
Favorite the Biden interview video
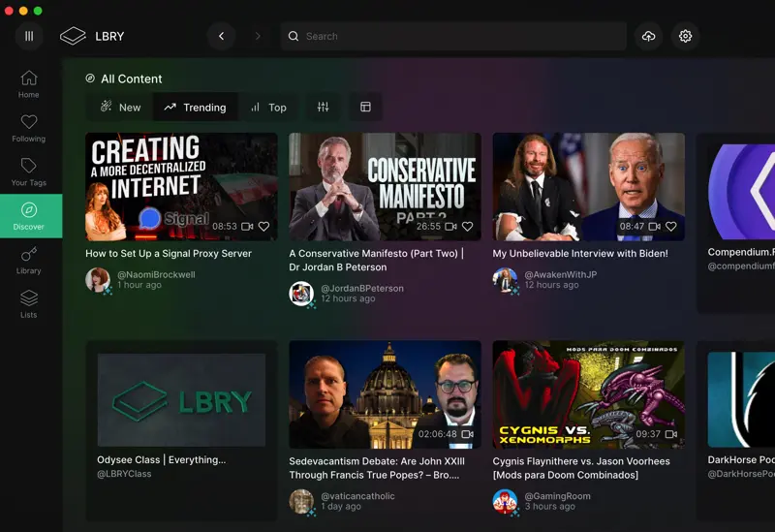[670, 226]
